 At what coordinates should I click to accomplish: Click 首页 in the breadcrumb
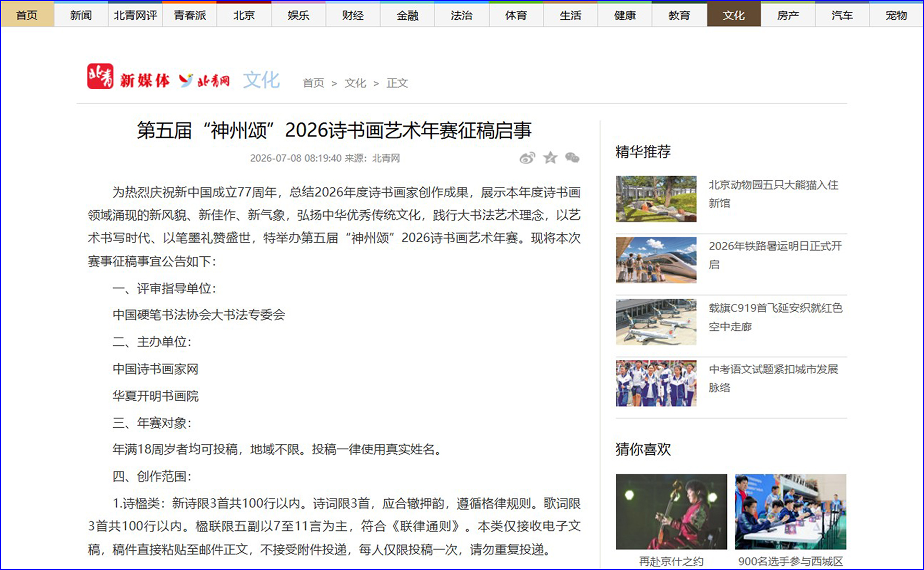click(313, 83)
